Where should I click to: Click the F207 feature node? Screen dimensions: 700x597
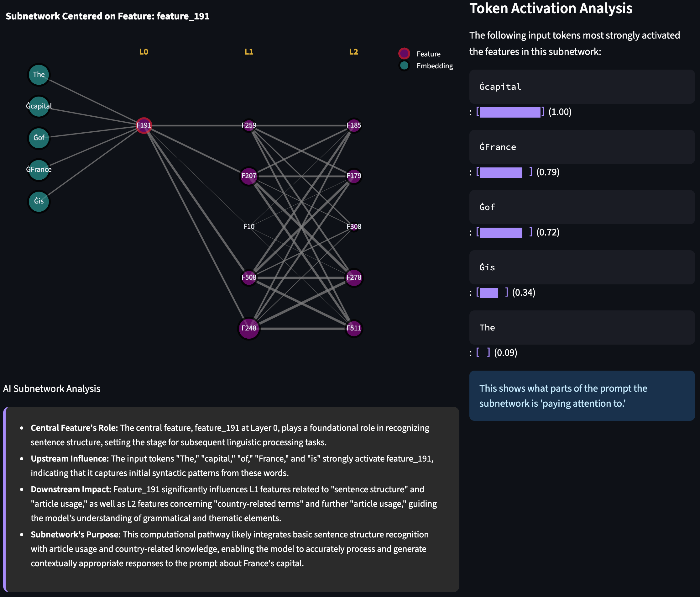click(249, 176)
